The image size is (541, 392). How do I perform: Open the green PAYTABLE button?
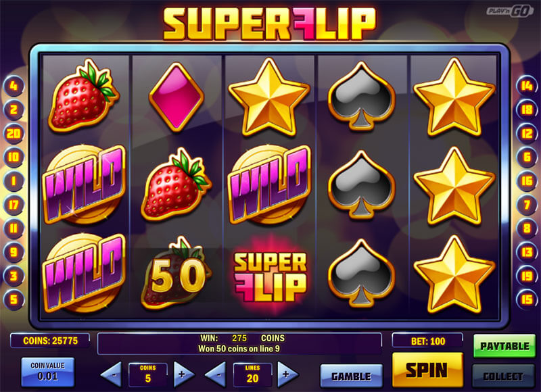point(504,346)
